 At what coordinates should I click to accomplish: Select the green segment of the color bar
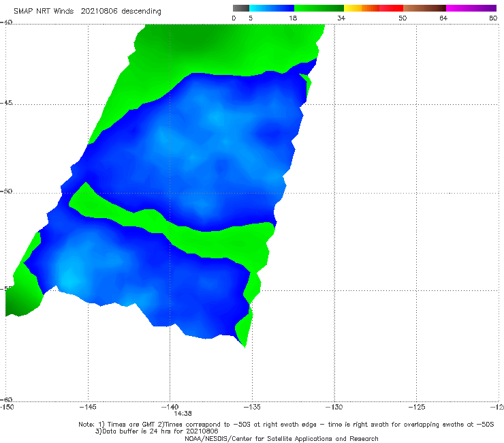point(319,8)
